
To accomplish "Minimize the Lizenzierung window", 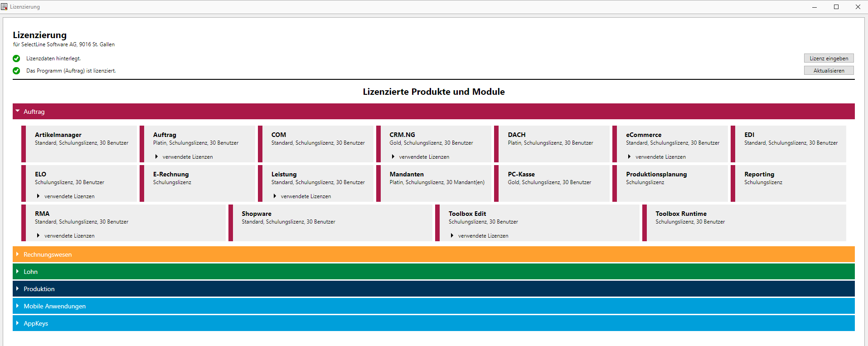I will (815, 7).
